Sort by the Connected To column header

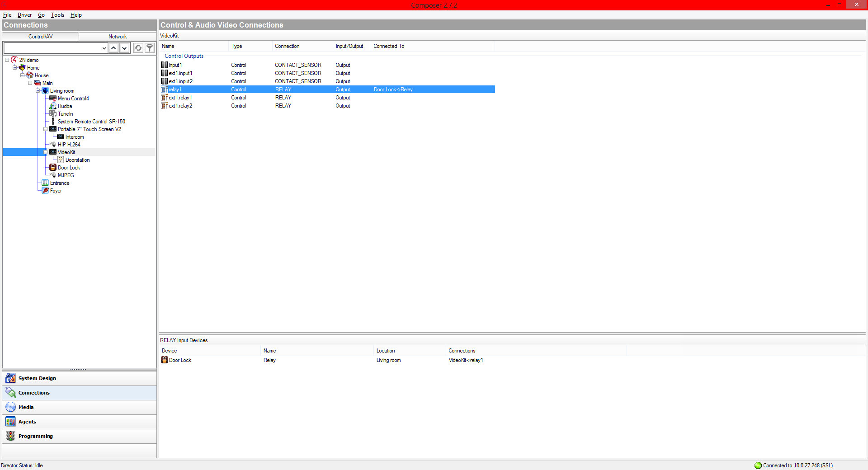389,46
